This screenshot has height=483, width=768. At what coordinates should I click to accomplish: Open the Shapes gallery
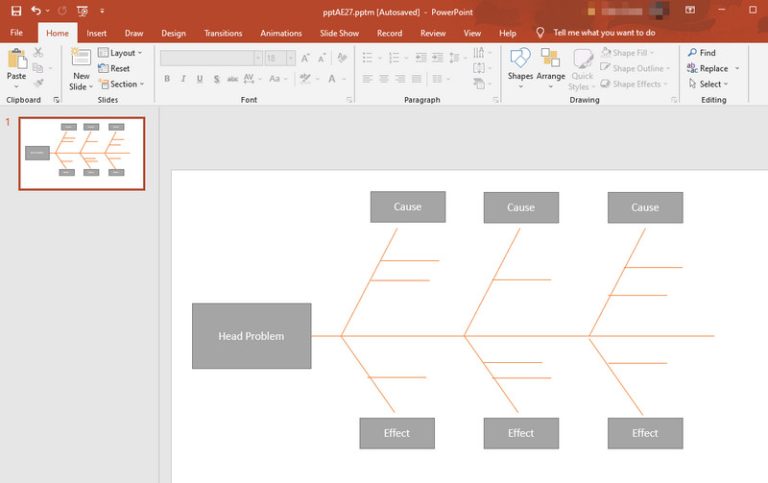520,67
